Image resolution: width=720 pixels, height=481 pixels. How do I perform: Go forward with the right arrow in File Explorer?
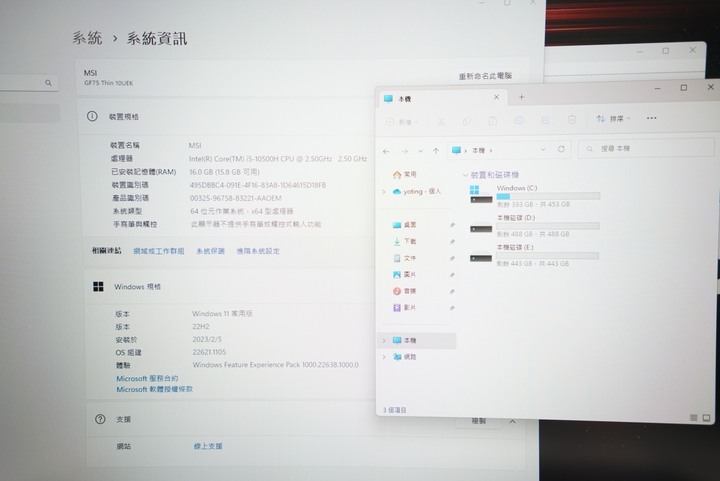405,151
